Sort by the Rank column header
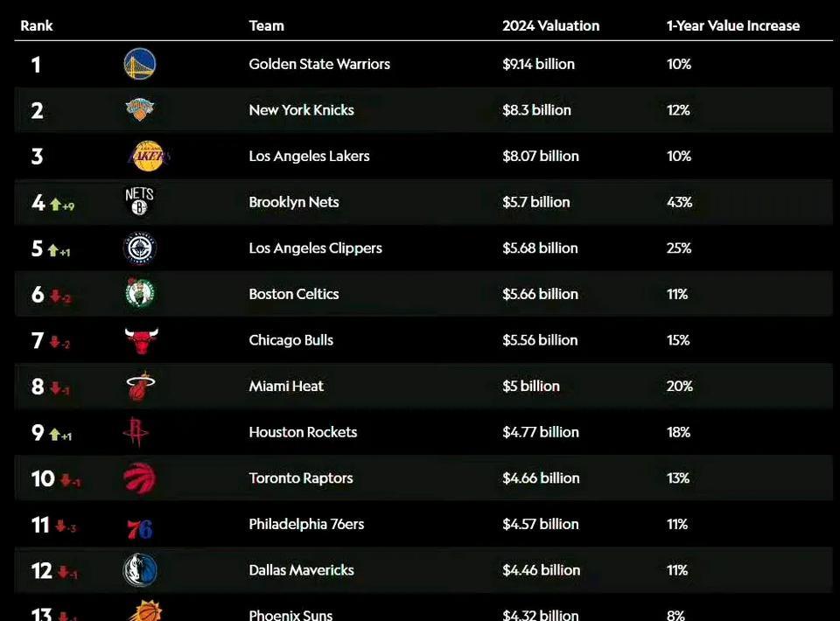840x621 pixels. pyautogui.click(x=37, y=25)
